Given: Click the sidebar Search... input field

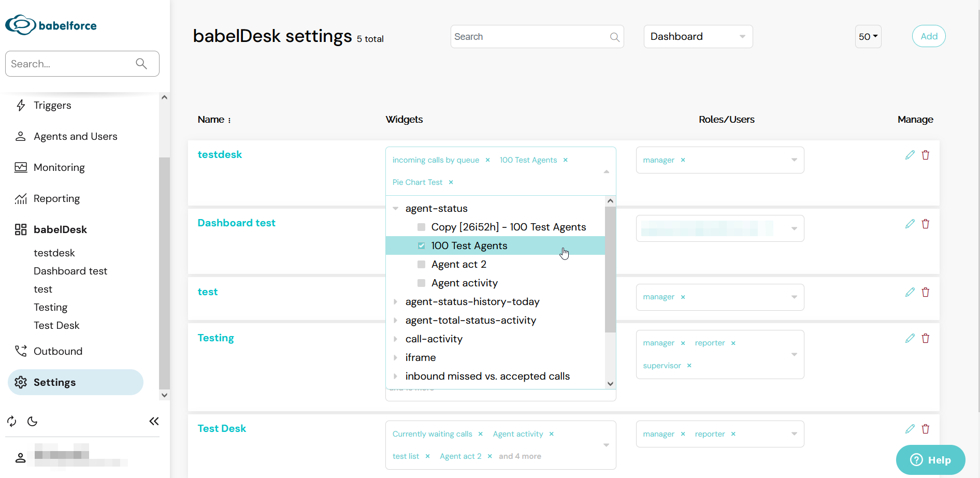Looking at the screenshot, I should pyautogui.click(x=82, y=64).
